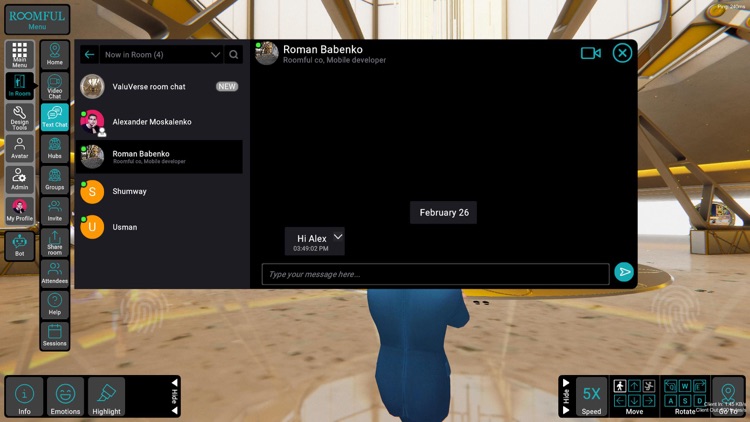Open Hubs from the submenu
Screen dimensions: 750x422
pos(55,148)
